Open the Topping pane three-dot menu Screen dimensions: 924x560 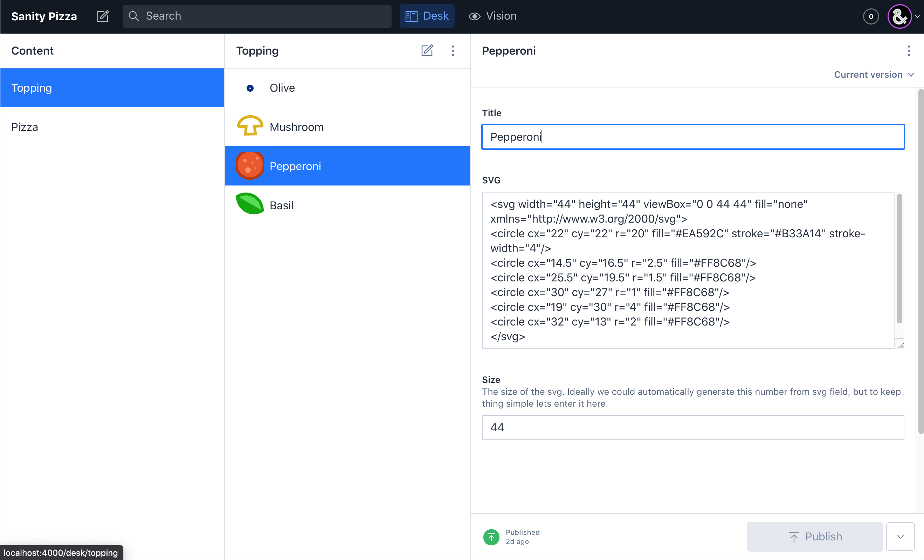tap(453, 51)
